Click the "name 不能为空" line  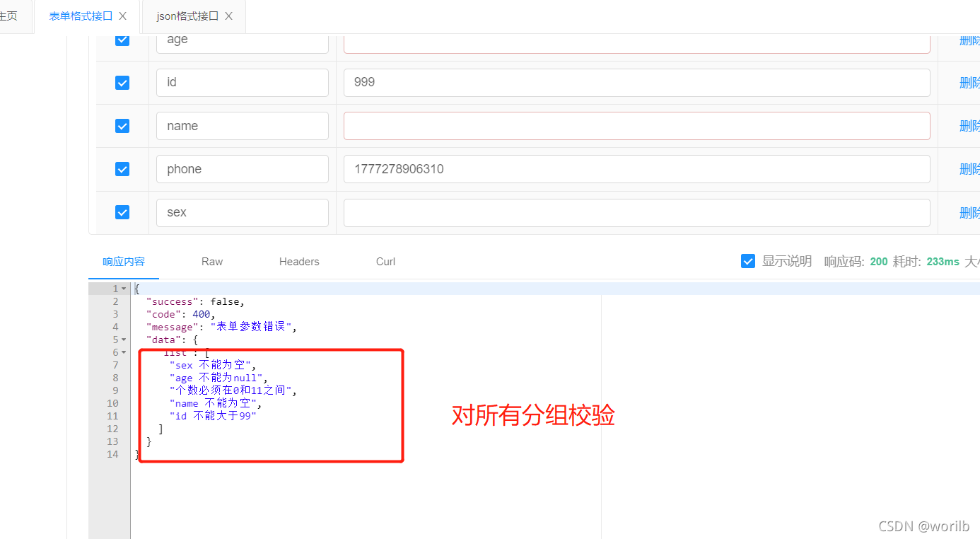tap(216, 403)
